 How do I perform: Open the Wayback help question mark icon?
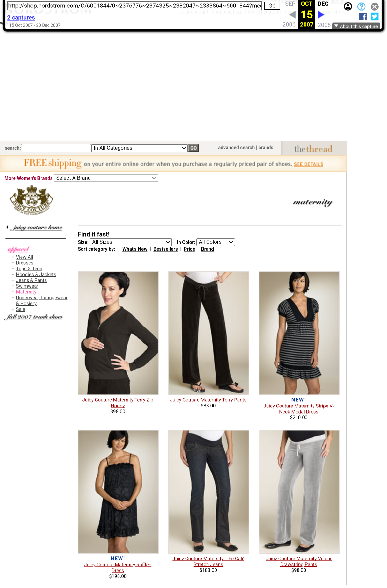coord(361,7)
